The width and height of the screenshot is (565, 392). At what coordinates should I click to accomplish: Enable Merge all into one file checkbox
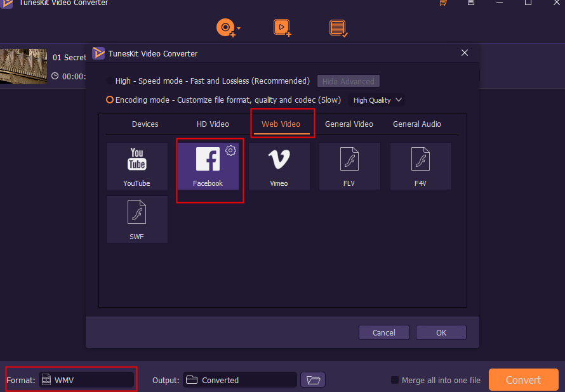tap(395, 380)
